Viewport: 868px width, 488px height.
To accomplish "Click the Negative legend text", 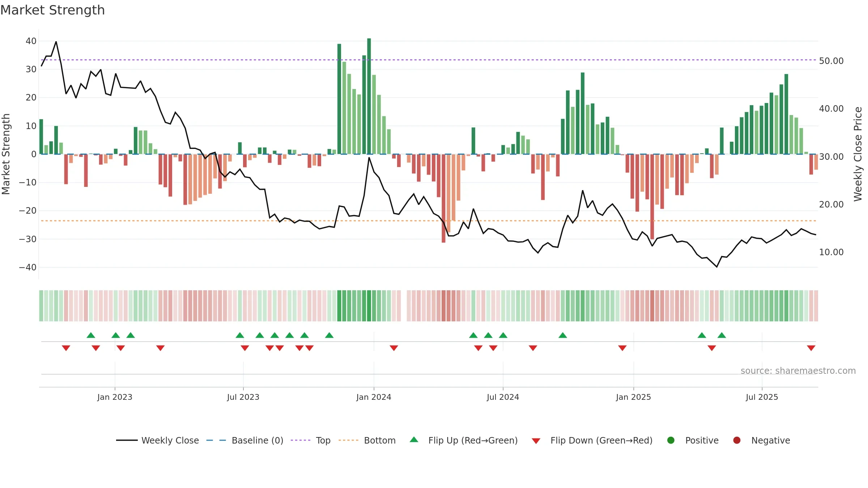I will (771, 440).
